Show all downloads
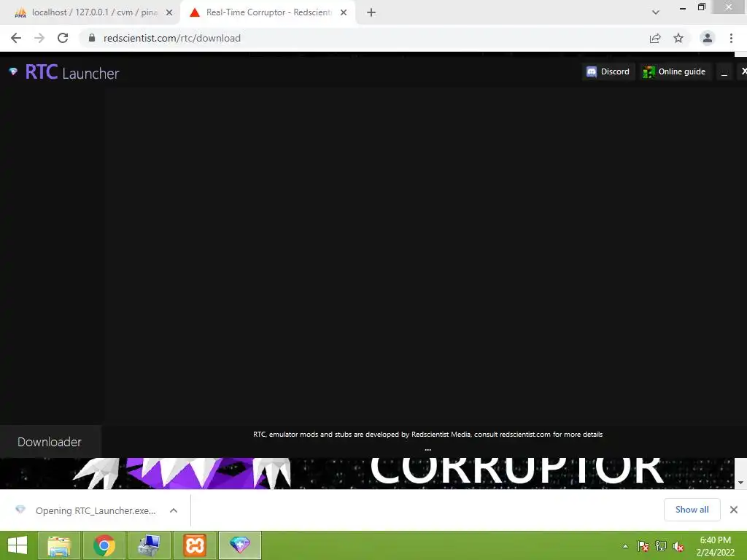 pos(692,510)
